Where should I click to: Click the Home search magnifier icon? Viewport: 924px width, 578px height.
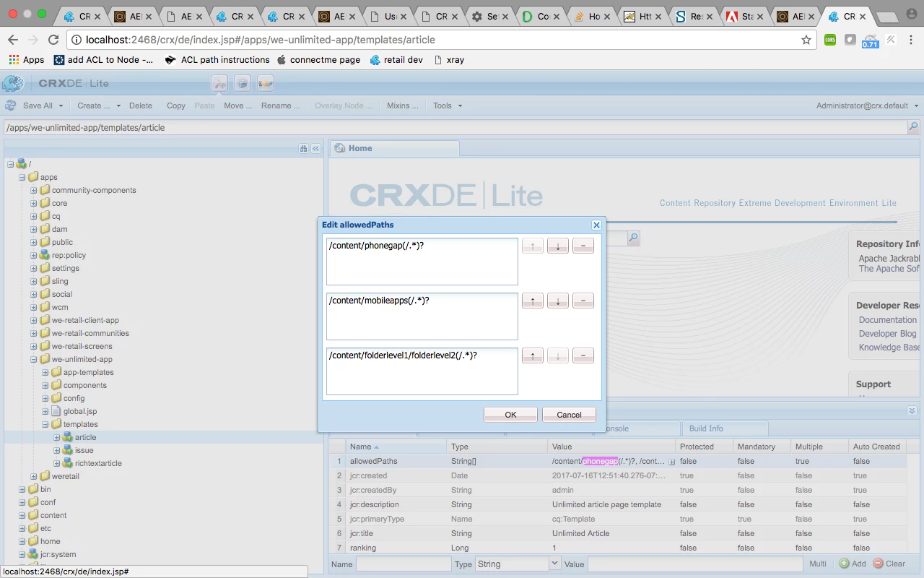coord(633,238)
